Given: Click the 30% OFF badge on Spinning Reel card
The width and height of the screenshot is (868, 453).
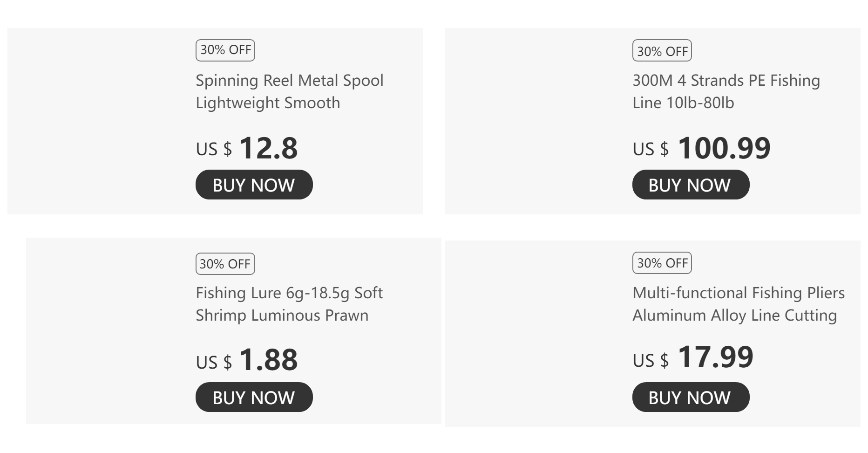Looking at the screenshot, I should click(225, 50).
